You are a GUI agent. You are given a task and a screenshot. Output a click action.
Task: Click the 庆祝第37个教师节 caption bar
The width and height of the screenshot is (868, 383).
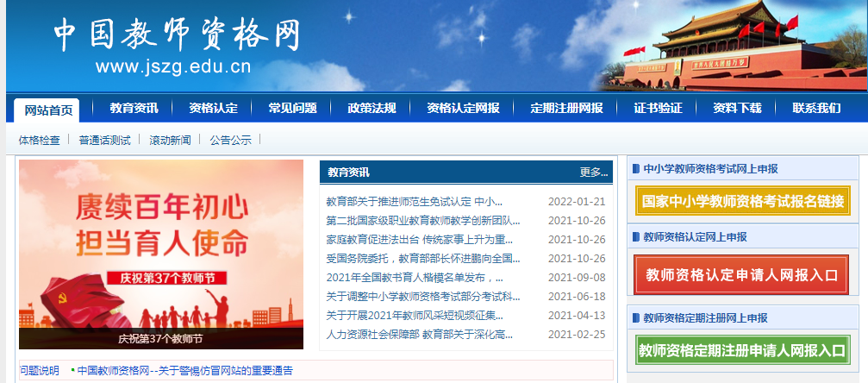pos(161,338)
